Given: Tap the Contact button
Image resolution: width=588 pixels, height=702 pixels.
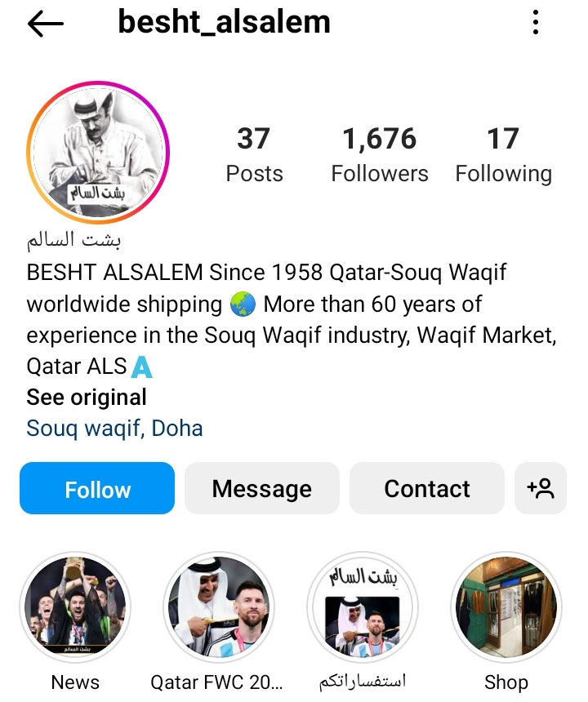Looking at the screenshot, I should 427,488.
